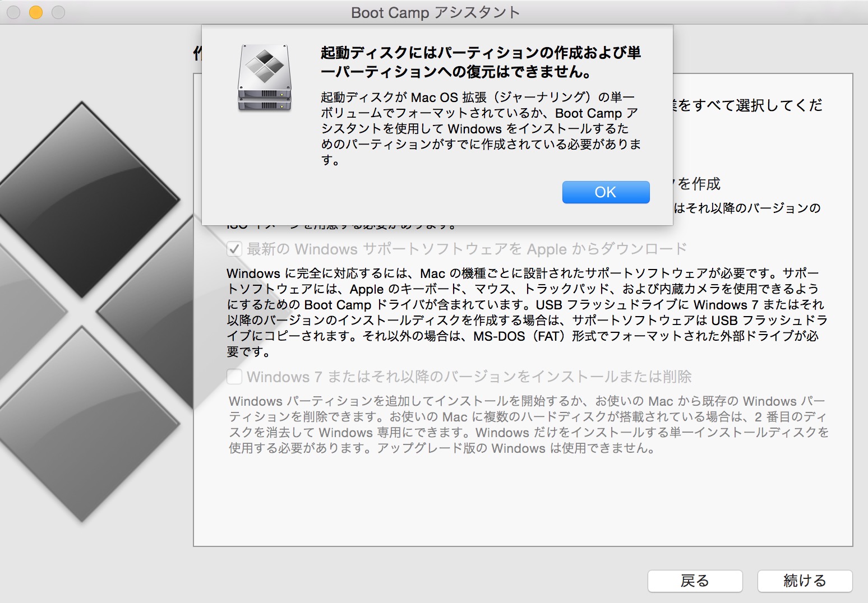
Task: Click the Boot Camp disk icon in the alert
Action: tap(265, 78)
